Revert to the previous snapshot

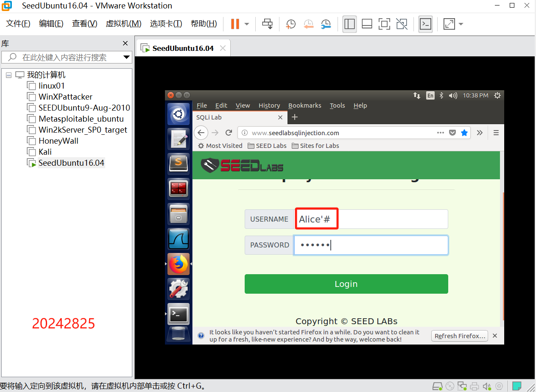[x=308, y=24]
